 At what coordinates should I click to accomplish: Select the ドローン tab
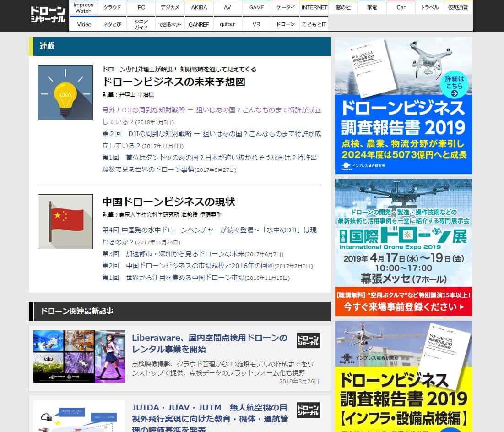coord(286,24)
